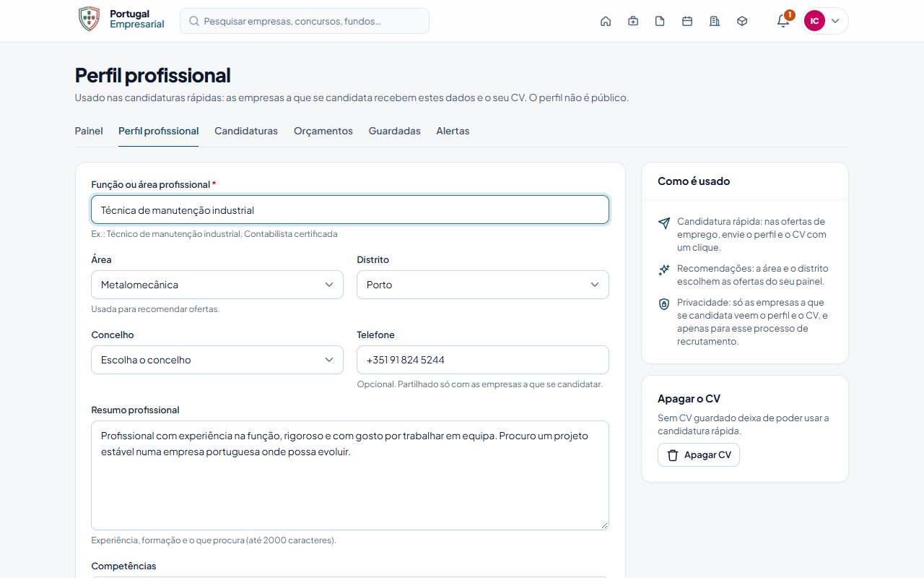Click the paper plane icon beside Candidatura rápida

point(664,223)
